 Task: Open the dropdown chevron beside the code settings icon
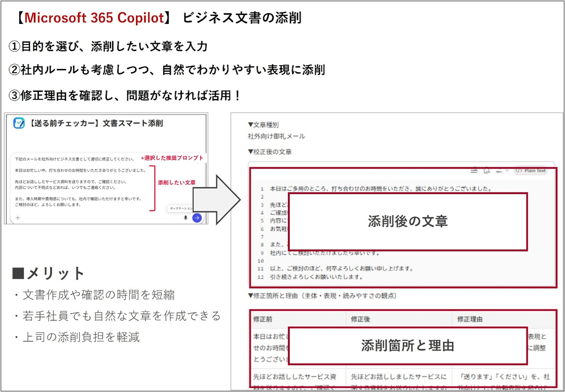pos(507,171)
